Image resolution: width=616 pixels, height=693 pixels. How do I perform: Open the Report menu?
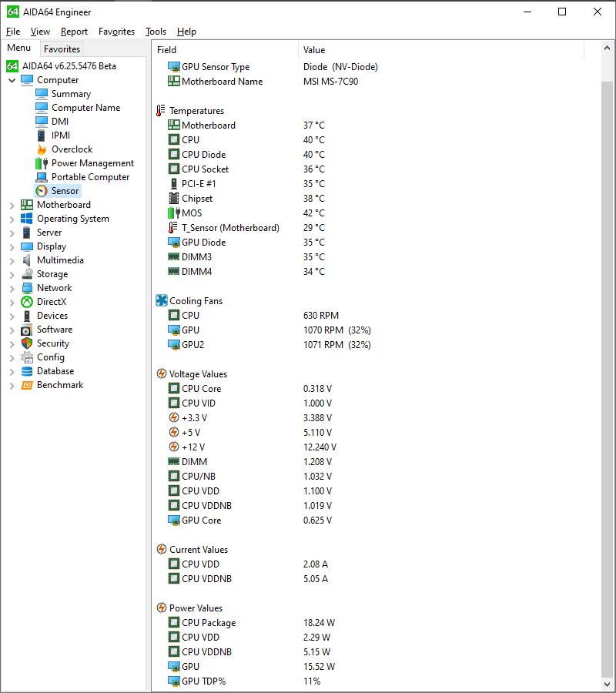[x=74, y=32]
